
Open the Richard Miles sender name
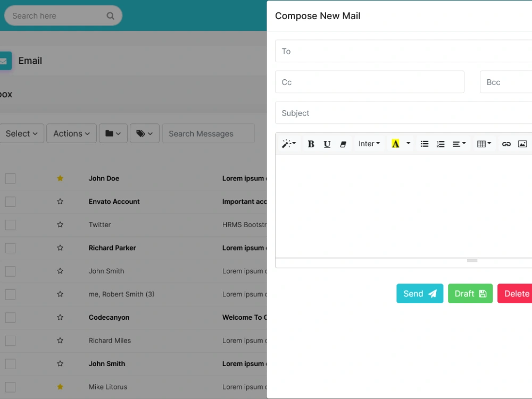[110, 340]
